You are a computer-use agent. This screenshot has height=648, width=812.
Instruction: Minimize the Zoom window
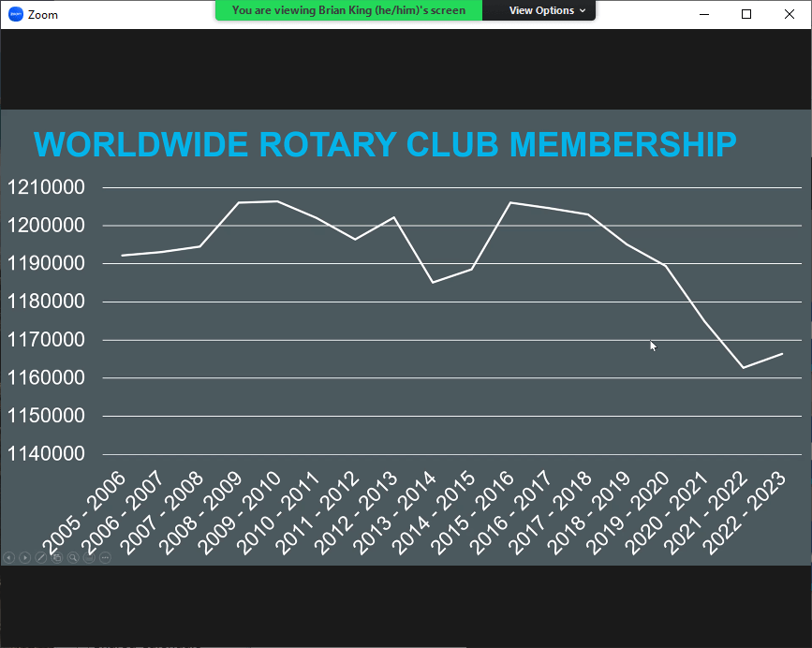click(x=705, y=14)
